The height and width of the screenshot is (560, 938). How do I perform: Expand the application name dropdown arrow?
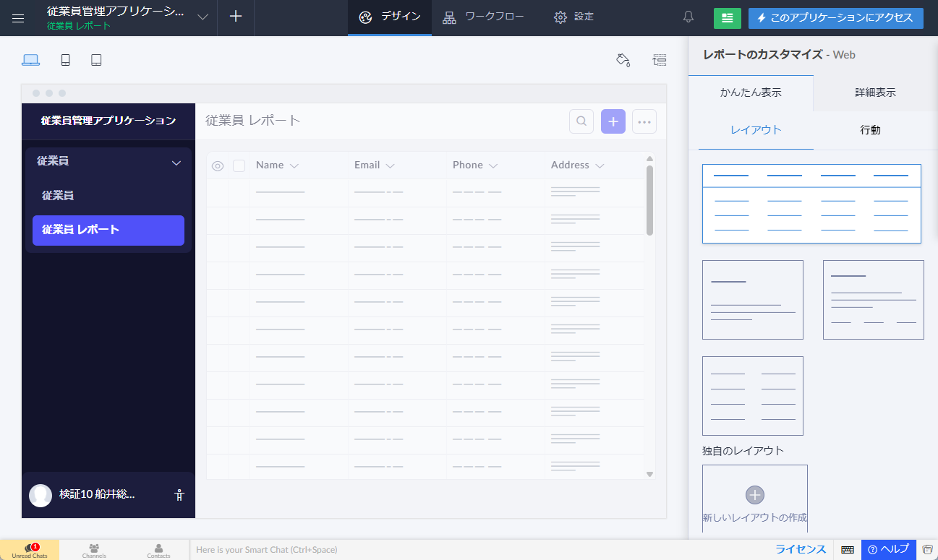point(202,17)
